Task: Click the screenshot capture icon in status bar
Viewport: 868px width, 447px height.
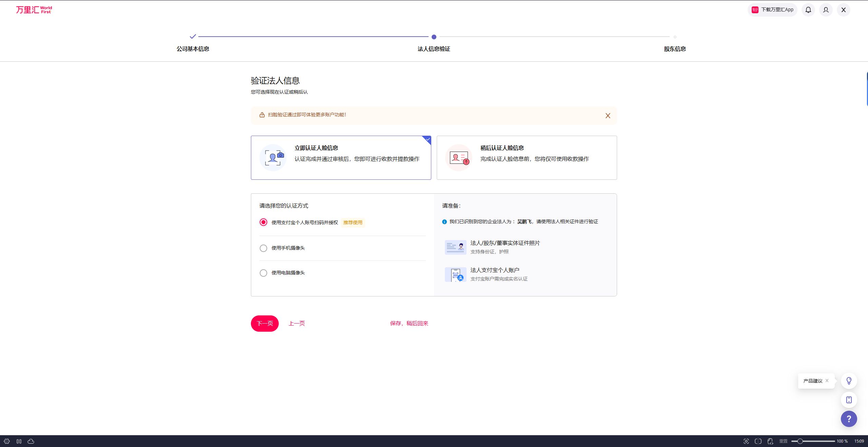Action: (746, 441)
